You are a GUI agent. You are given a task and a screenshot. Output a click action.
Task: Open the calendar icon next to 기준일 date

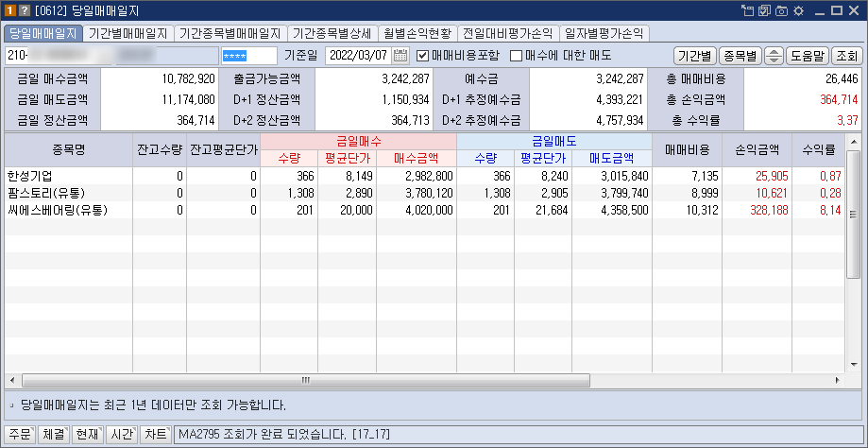[400, 56]
